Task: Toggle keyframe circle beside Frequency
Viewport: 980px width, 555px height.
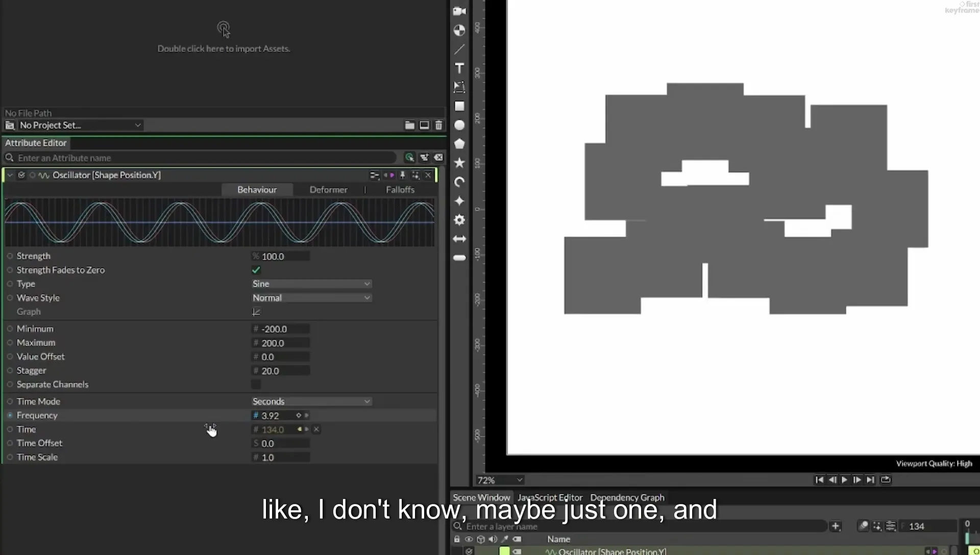Action: (x=10, y=415)
